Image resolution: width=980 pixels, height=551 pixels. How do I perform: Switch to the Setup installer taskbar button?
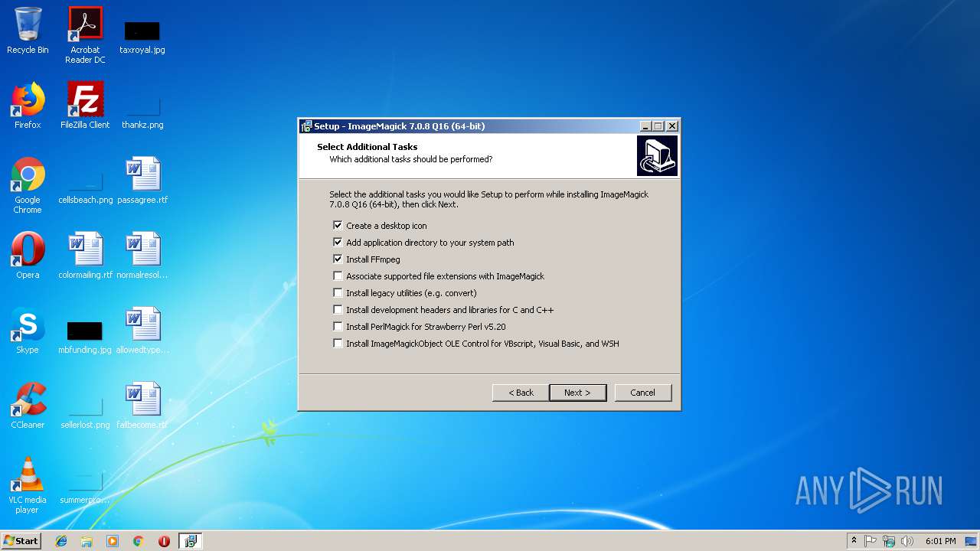click(190, 541)
